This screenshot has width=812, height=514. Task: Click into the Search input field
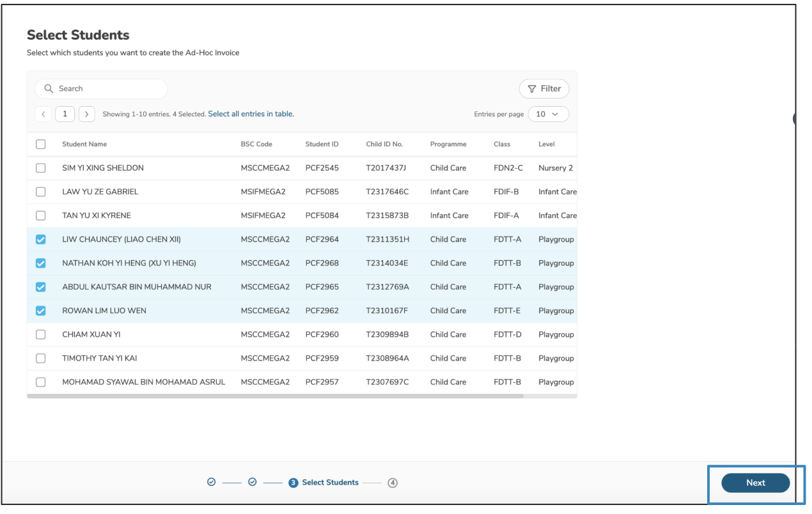pos(109,89)
